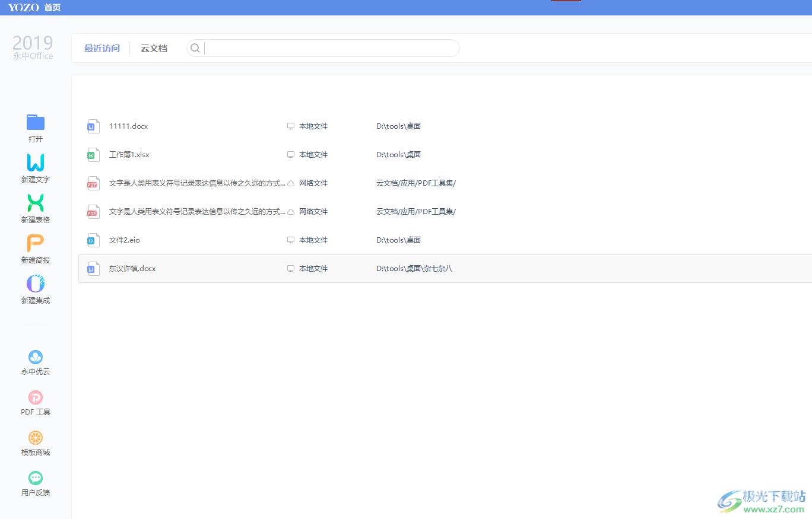This screenshot has height=519, width=812.
Task: Click docx icon for 东汉许慎.docx
Action: click(93, 269)
